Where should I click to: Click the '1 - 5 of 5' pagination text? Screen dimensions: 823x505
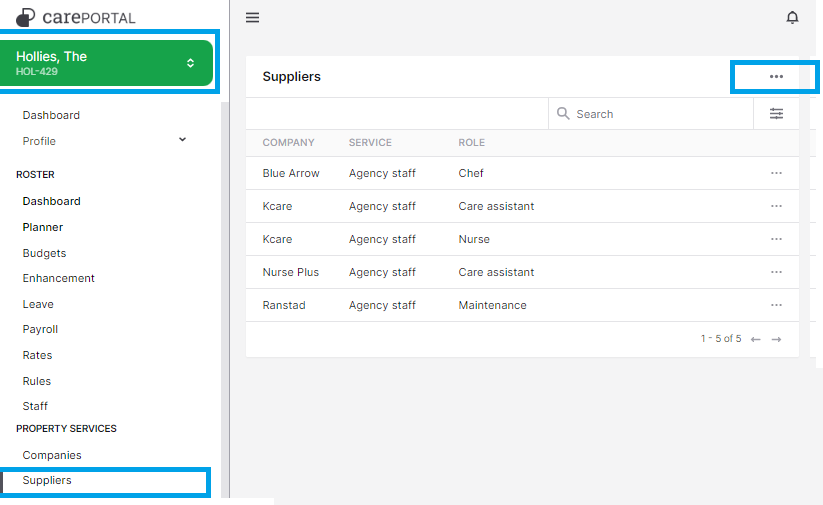[721, 339]
